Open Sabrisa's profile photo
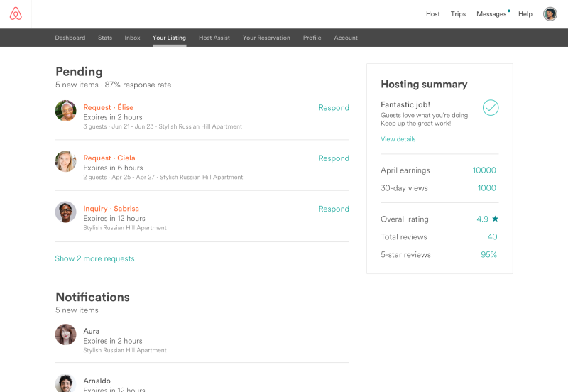 click(x=65, y=212)
